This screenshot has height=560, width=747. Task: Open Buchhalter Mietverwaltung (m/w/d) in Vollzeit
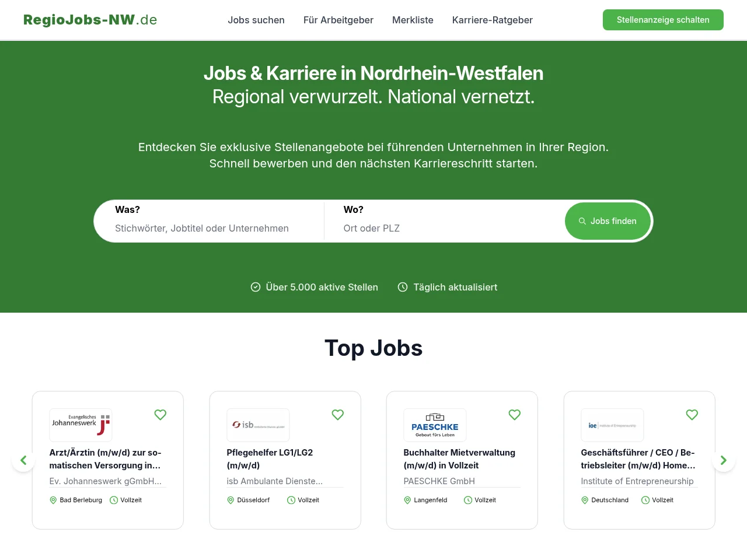point(459,459)
